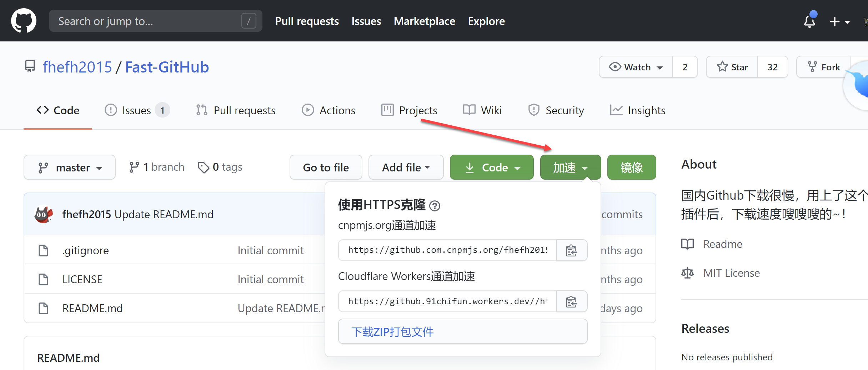Open the plus create-new dropdown
The image size is (868, 370).
(839, 21)
